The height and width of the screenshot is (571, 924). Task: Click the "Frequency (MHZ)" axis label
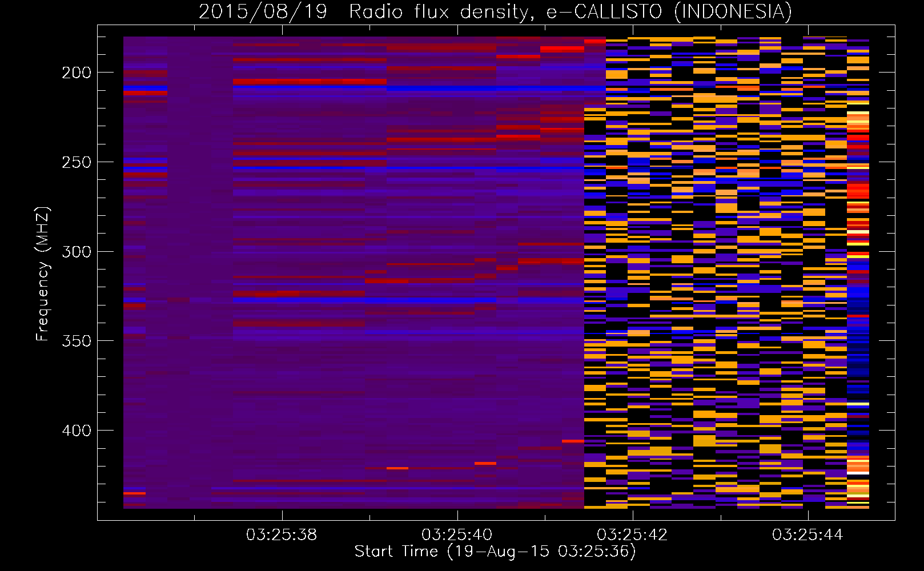point(42,274)
